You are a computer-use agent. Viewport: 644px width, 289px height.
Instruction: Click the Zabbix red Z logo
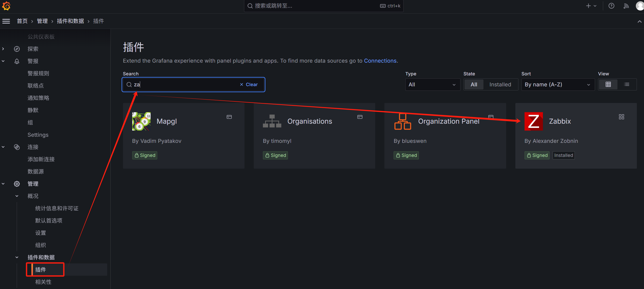pyautogui.click(x=534, y=121)
